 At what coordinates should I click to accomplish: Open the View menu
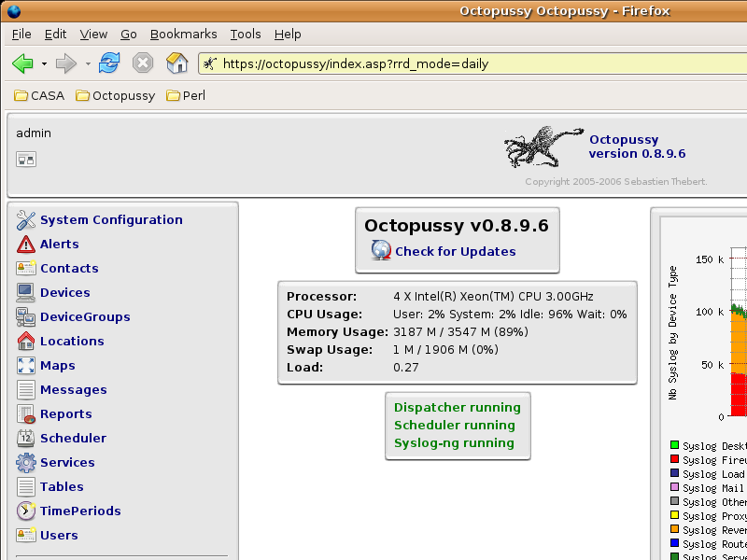[93, 35]
